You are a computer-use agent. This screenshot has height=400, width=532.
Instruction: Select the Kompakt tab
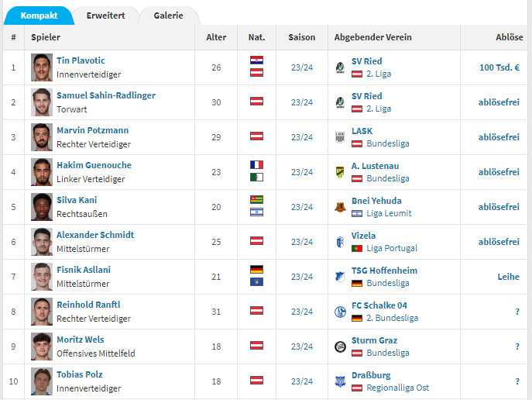(x=39, y=16)
